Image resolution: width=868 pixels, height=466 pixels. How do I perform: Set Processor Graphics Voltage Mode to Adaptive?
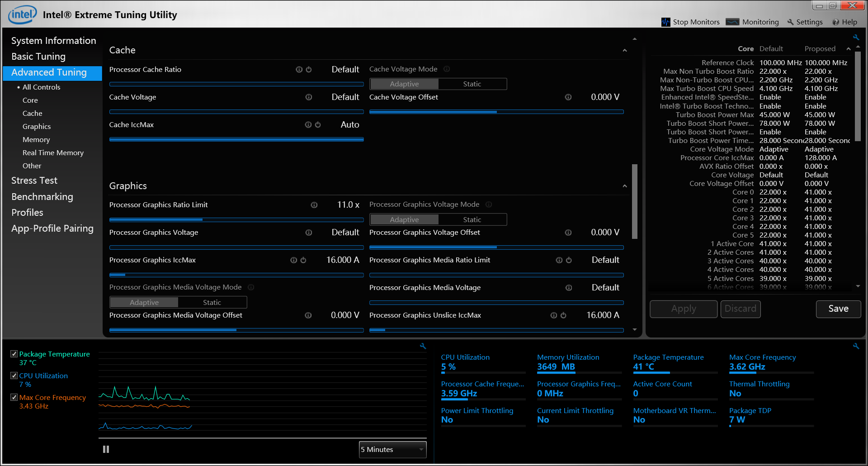[404, 220]
